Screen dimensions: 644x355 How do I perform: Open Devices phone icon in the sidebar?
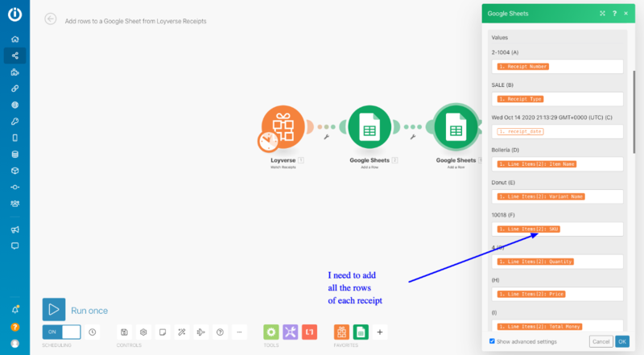[x=14, y=138]
